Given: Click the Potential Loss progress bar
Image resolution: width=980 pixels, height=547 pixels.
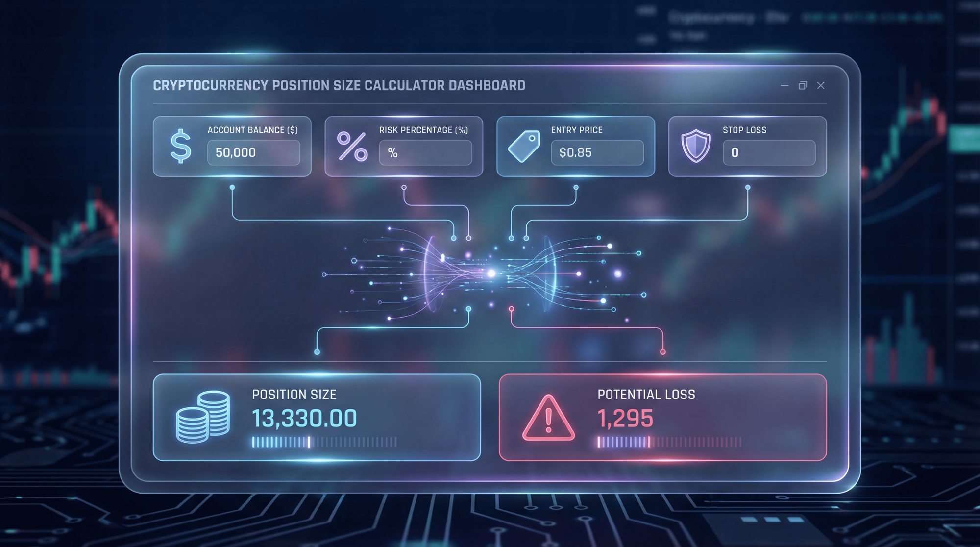Looking at the screenshot, I should [669, 443].
